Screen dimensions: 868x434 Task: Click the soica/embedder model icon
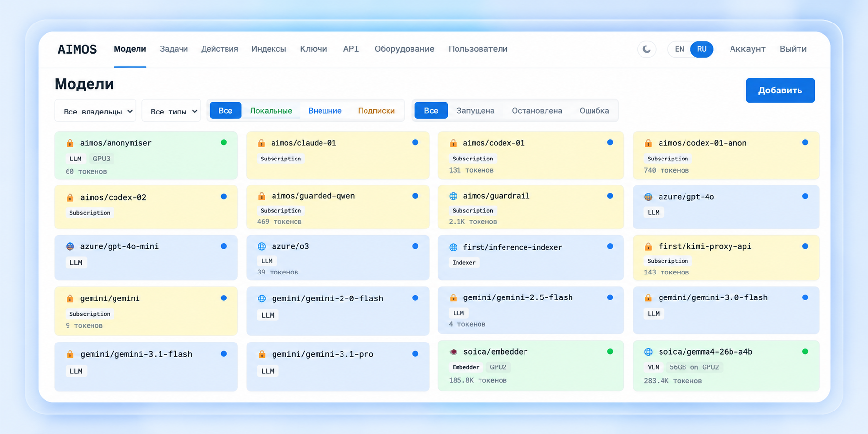point(453,352)
